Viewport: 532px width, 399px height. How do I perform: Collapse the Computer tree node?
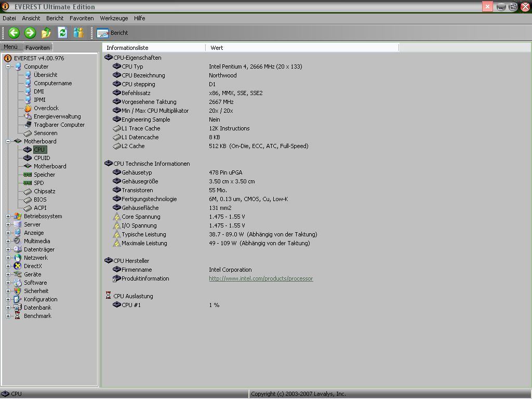(8, 67)
